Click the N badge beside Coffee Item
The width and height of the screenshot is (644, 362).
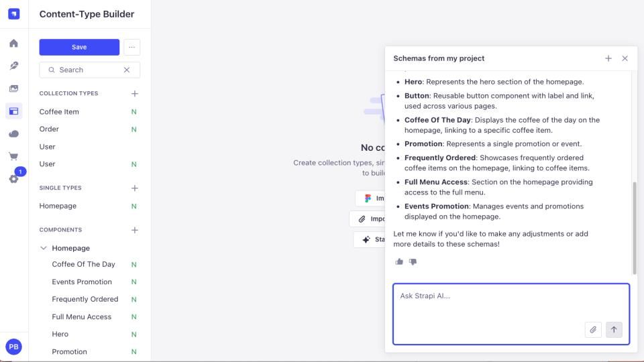click(134, 112)
